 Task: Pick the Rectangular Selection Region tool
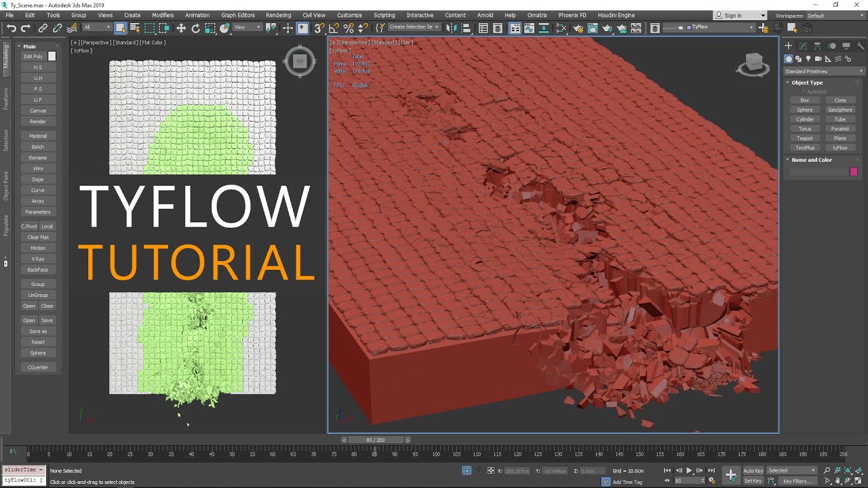(150, 28)
